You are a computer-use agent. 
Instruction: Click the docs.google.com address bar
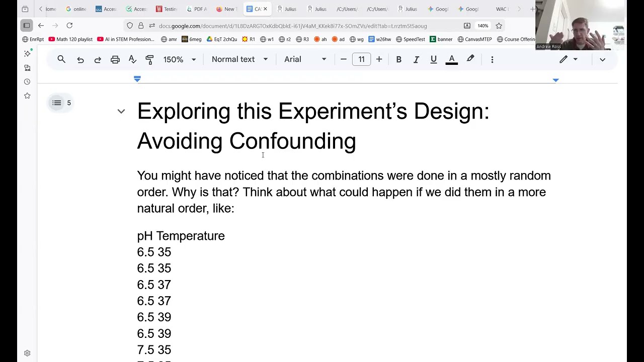[293, 26]
